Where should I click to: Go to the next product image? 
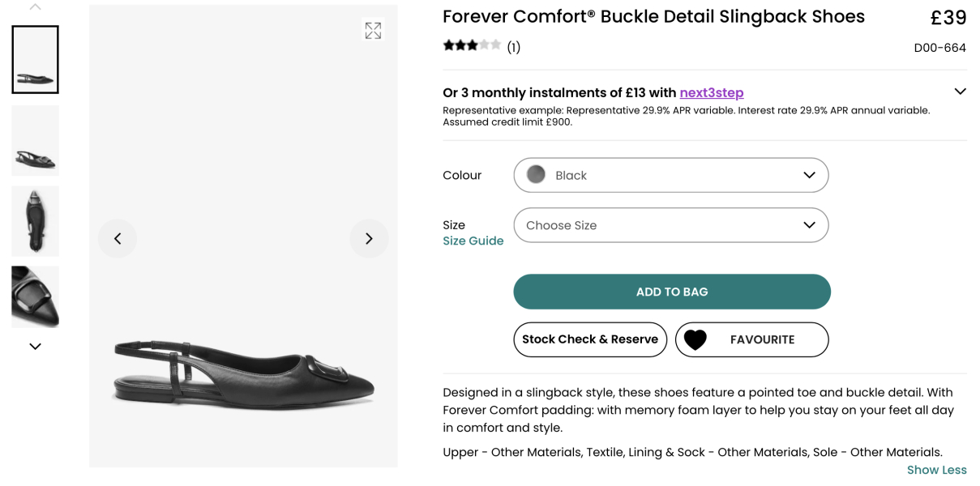coord(369,238)
